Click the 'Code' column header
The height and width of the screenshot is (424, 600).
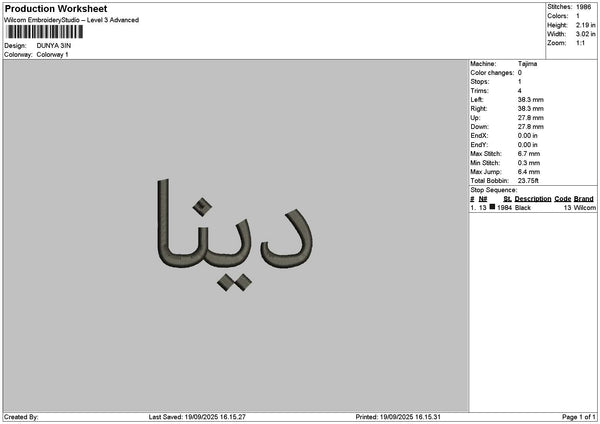click(x=562, y=199)
